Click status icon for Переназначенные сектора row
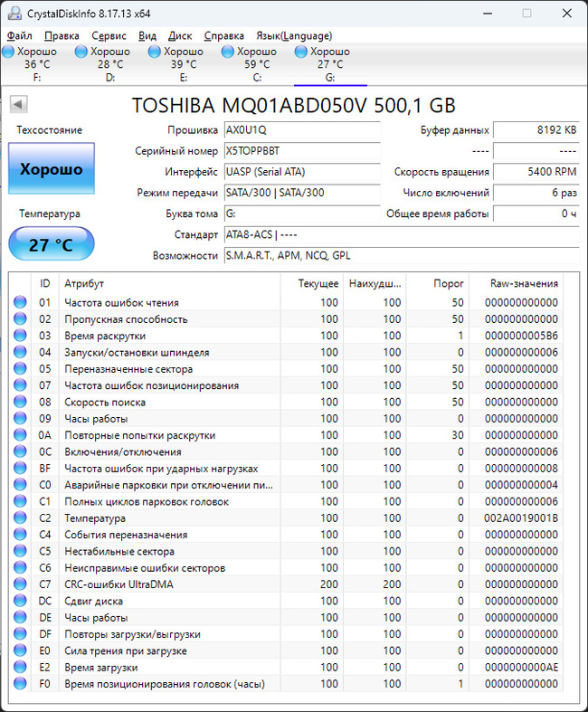 (x=20, y=369)
